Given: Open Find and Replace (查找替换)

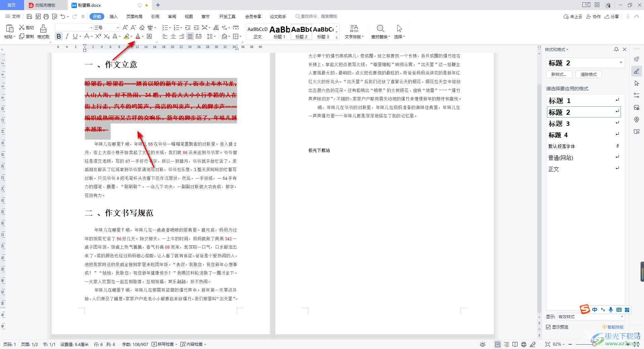Looking at the screenshot, I should (380, 32).
